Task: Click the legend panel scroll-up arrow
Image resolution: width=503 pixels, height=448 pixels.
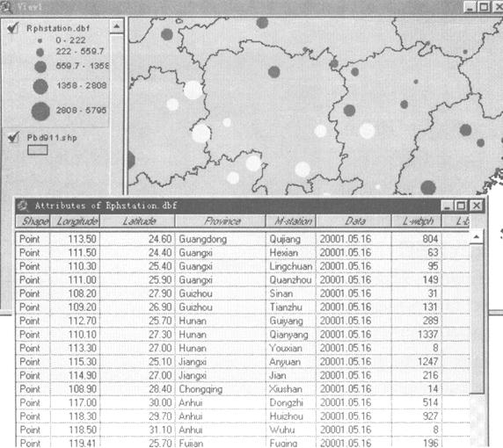Action: pos(116,26)
